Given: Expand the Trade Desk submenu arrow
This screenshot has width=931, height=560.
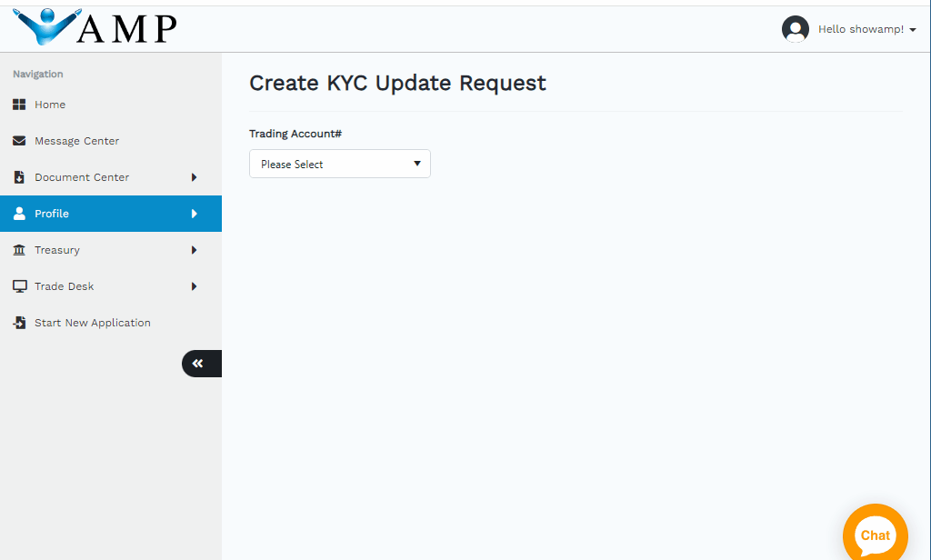Looking at the screenshot, I should click(x=194, y=286).
